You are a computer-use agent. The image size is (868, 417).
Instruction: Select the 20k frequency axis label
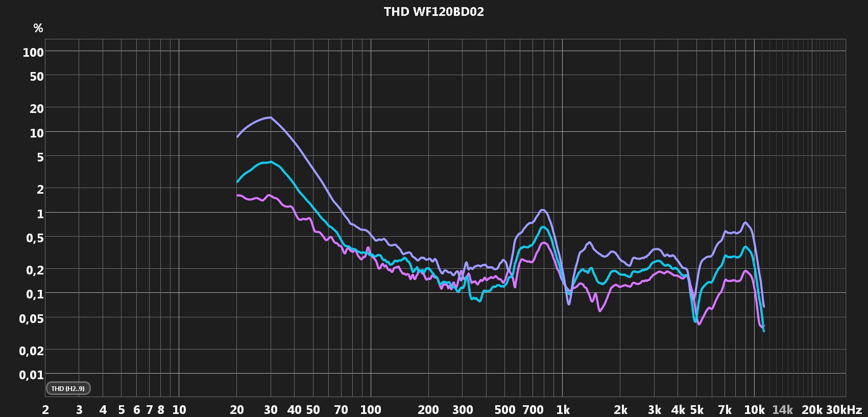812,410
